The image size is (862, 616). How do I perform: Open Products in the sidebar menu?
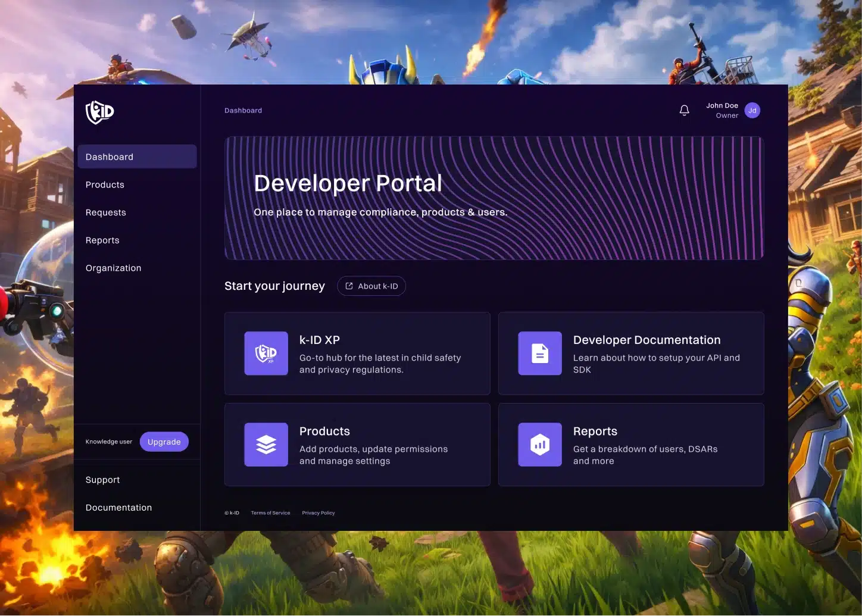pyautogui.click(x=105, y=185)
